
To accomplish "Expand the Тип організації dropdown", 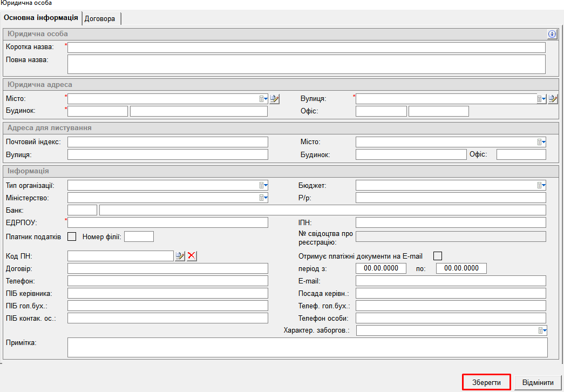I will tap(263, 185).
